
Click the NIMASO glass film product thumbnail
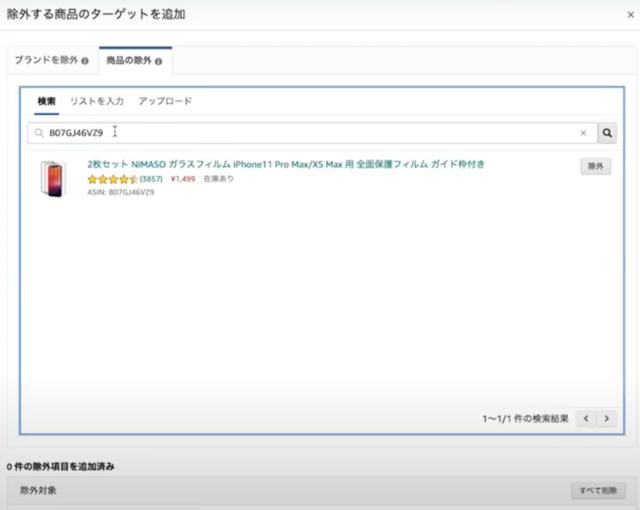point(52,179)
